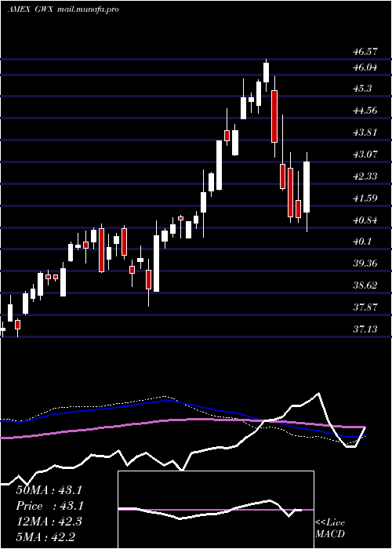The height and width of the screenshot is (549, 392).
Task: Click the 43.81 price axis label
Action: pos(365,133)
